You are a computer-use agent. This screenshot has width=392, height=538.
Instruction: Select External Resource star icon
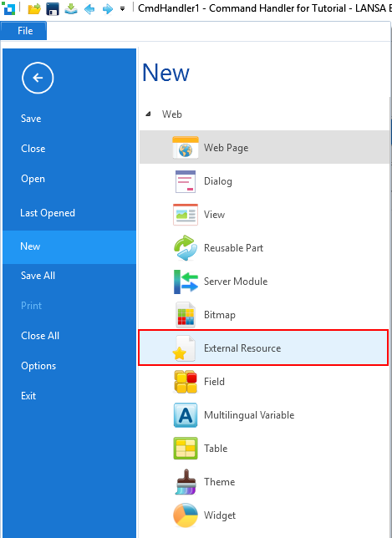click(x=185, y=348)
